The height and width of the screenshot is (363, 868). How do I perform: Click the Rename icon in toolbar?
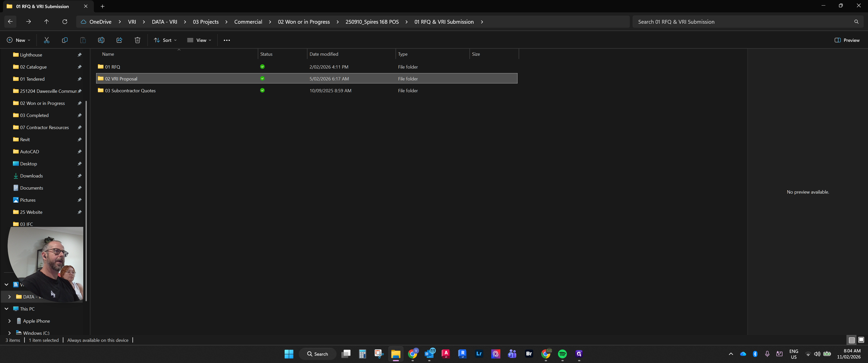[x=101, y=40]
